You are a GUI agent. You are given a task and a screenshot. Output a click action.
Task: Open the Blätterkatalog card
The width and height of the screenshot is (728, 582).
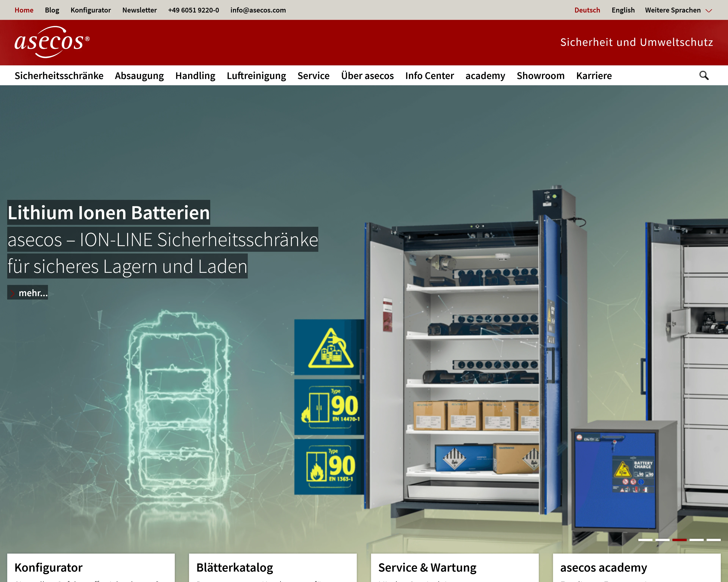coord(235,567)
